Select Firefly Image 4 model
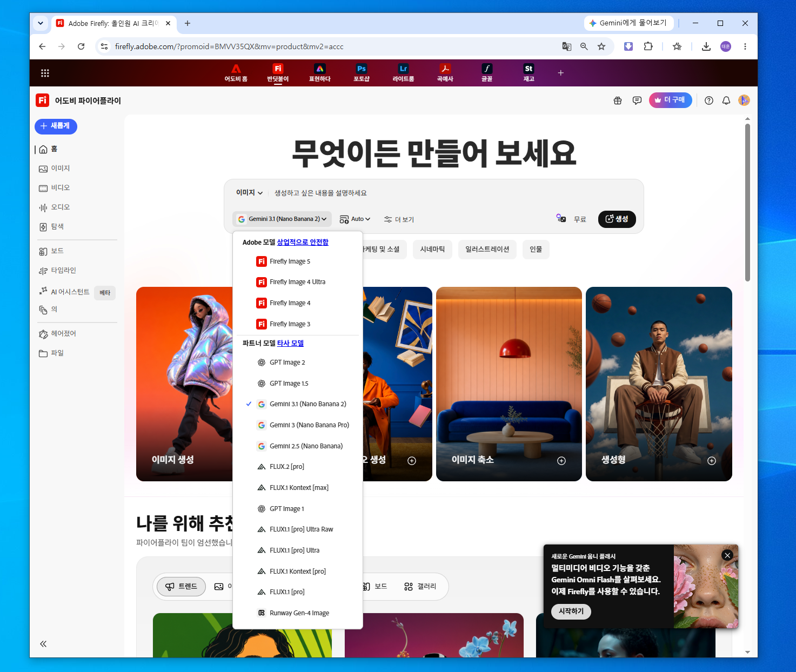The height and width of the screenshot is (672, 796). pos(298,303)
